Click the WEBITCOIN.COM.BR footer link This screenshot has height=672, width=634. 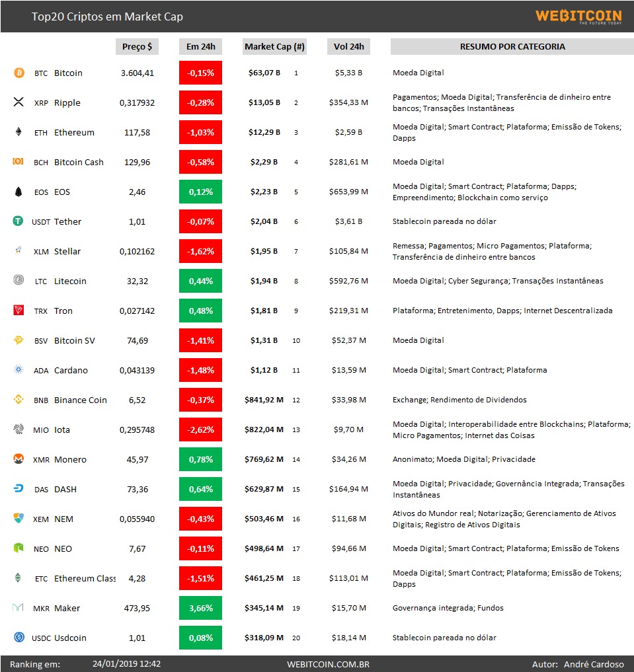pos(329,664)
